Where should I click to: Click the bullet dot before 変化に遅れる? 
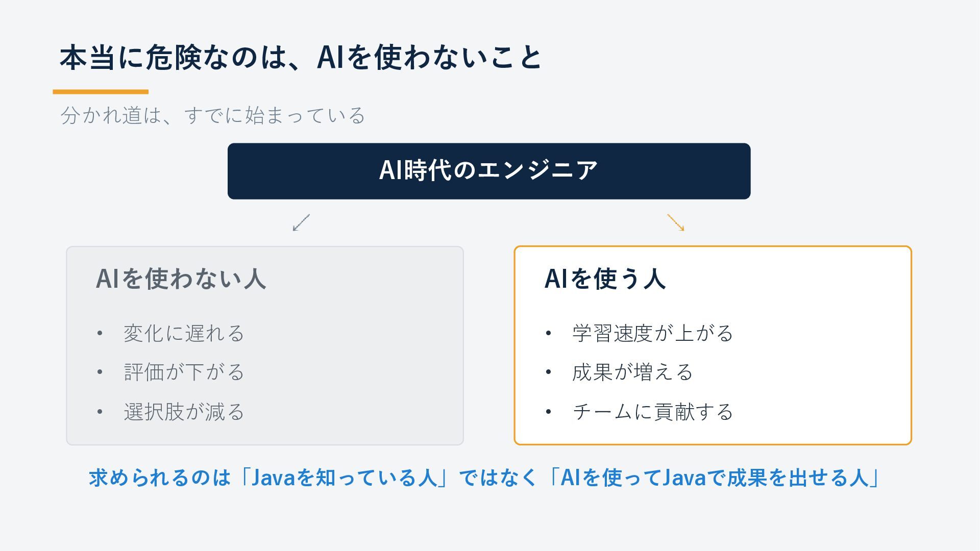[x=100, y=334]
